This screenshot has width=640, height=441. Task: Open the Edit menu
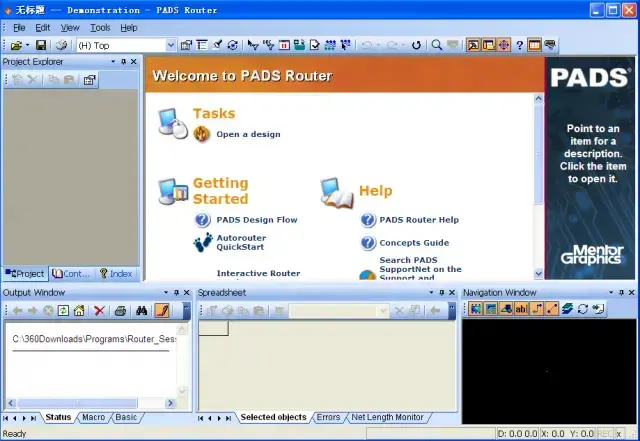tap(42, 28)
